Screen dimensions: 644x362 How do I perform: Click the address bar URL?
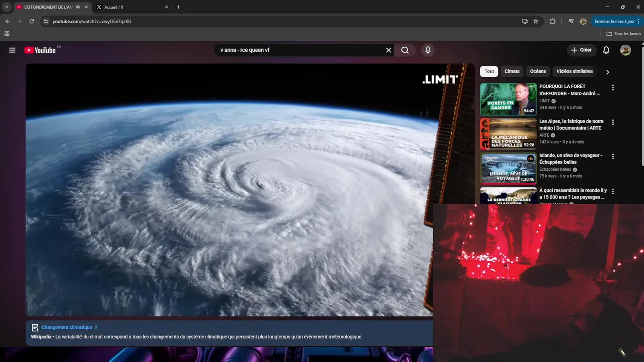(x=92, y=21)
